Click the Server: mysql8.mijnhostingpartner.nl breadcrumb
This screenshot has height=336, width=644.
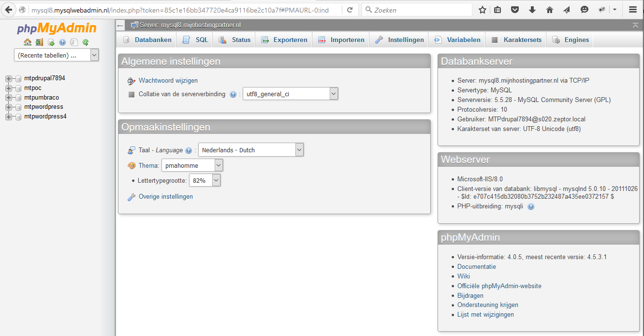190,25
